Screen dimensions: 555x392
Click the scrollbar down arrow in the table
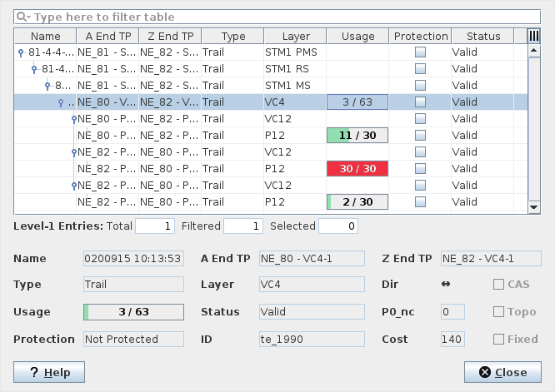point(533,206)
